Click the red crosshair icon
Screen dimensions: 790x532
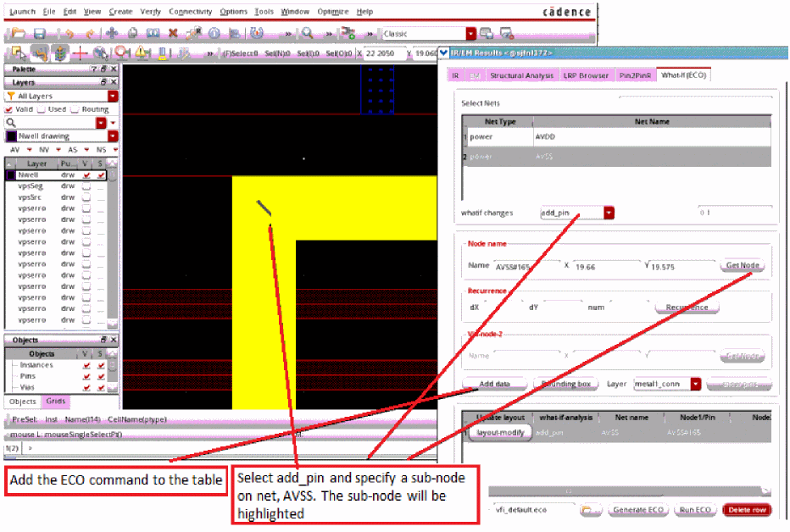[80, 53]
